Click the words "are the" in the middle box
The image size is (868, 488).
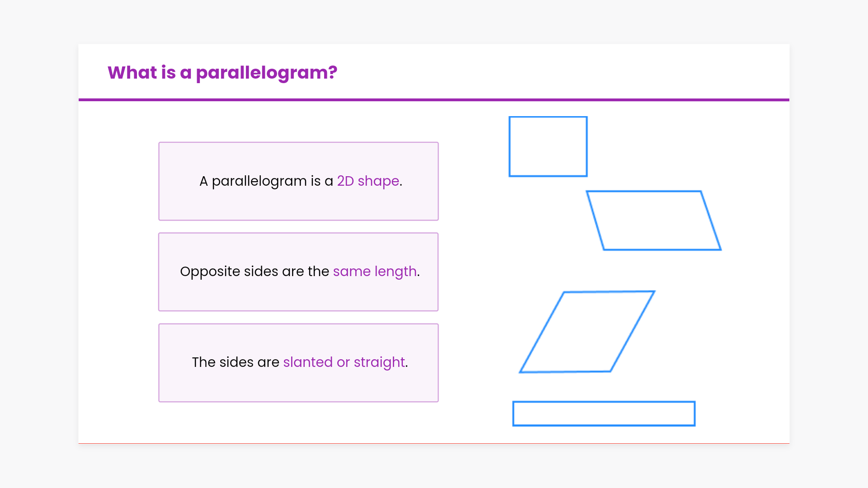point(305,272)
